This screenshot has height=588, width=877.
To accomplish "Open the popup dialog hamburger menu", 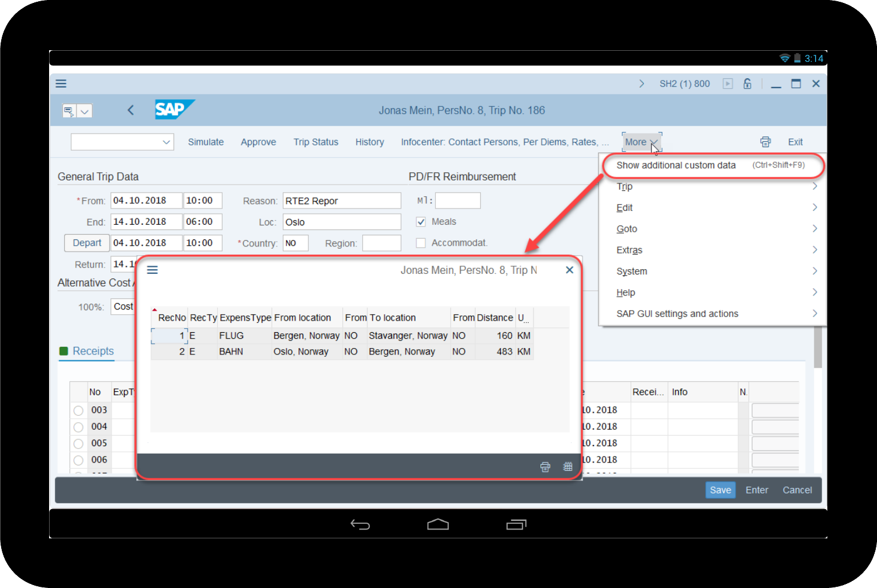I will click(152, 270).
